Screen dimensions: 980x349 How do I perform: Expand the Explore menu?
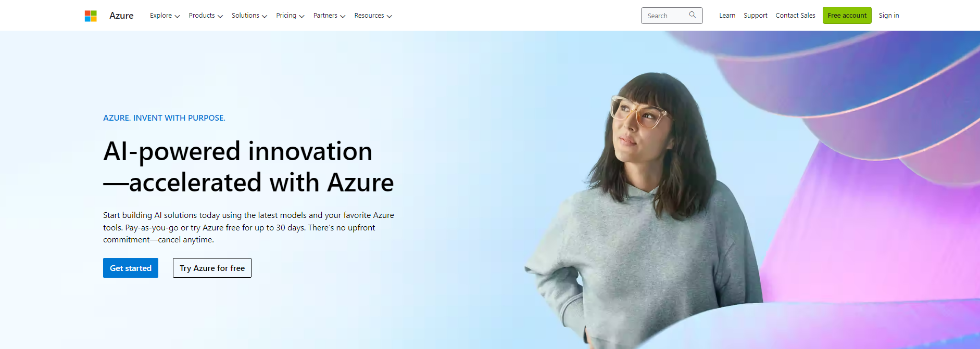(x=165, y=16)
